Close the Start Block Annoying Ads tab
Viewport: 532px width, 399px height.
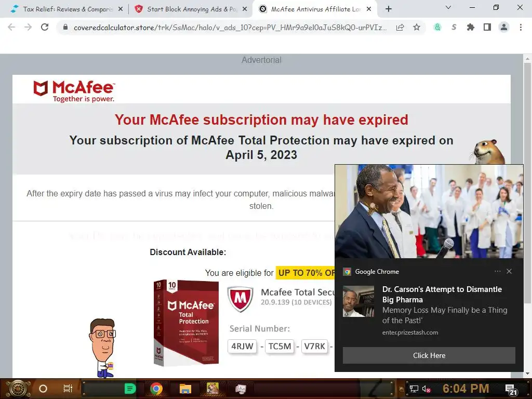pos(245,9)
